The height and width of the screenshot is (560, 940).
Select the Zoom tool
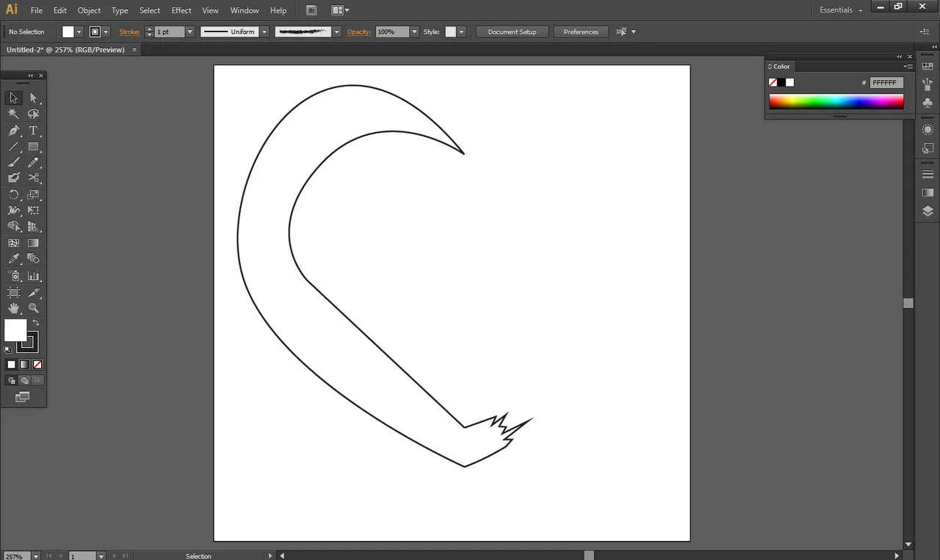pos(33,308)
